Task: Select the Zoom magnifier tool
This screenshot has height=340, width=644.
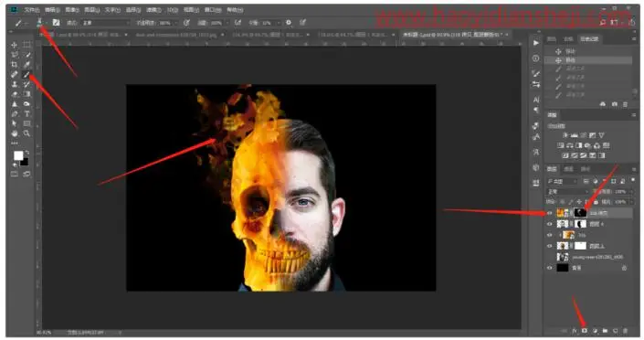Action: [26, 133]
